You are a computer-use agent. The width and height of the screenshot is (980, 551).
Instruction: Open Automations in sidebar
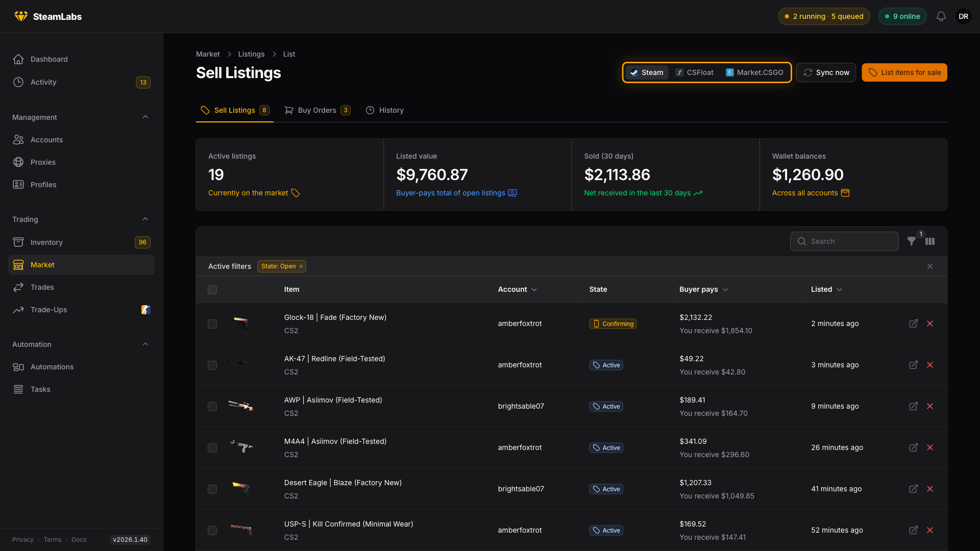pos(81,367)
